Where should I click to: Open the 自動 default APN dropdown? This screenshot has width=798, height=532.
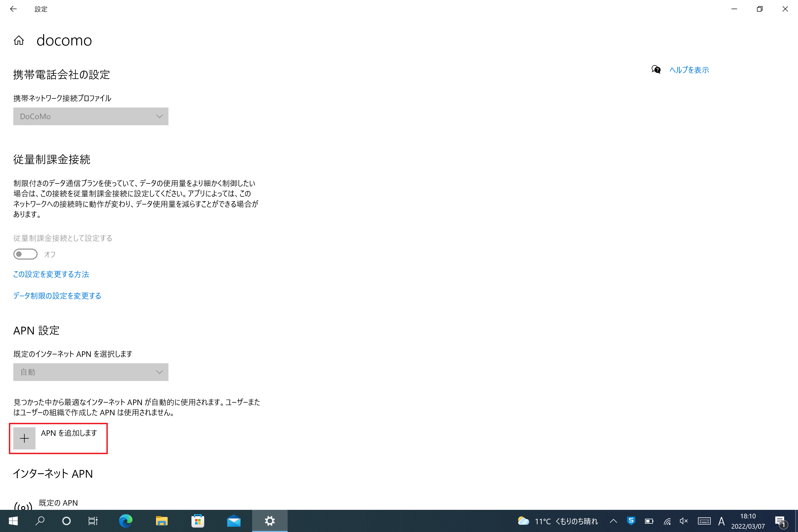pyautogui.click(x=91, y=372)
